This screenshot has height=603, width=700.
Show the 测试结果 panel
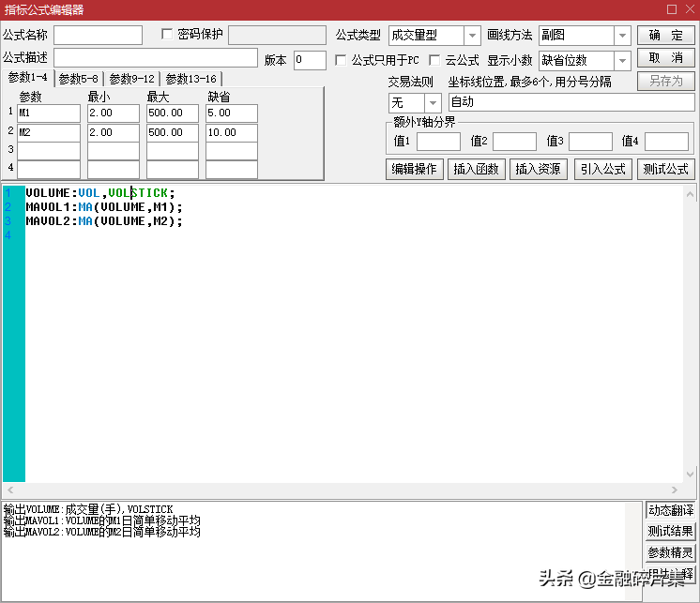click(671, 531)
